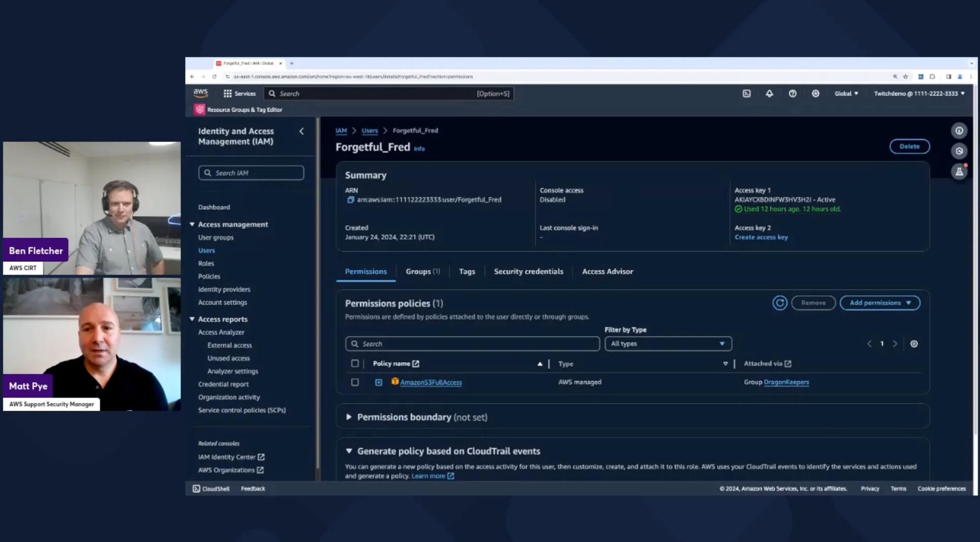The height and width of the screenshot is (542, 980).
Task: Expand the AmazonS3FullAccess policy row
Action: 378,382
